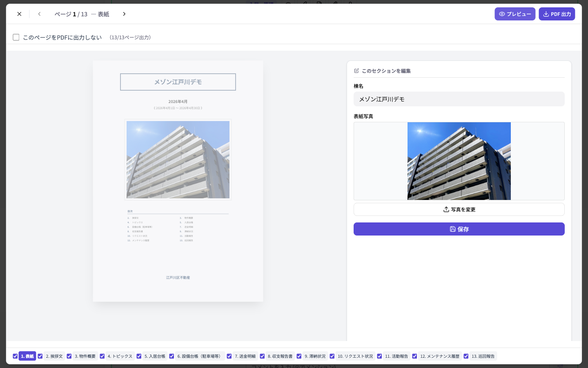Image resolution: width=588 pixels, height=368 pixels.
Task: Toggle このページをPDFに出力しない checkbox
Action: 16,37
